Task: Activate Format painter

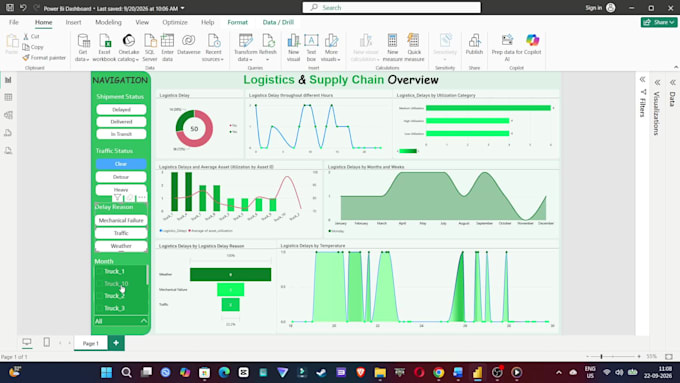Action: 44,57
